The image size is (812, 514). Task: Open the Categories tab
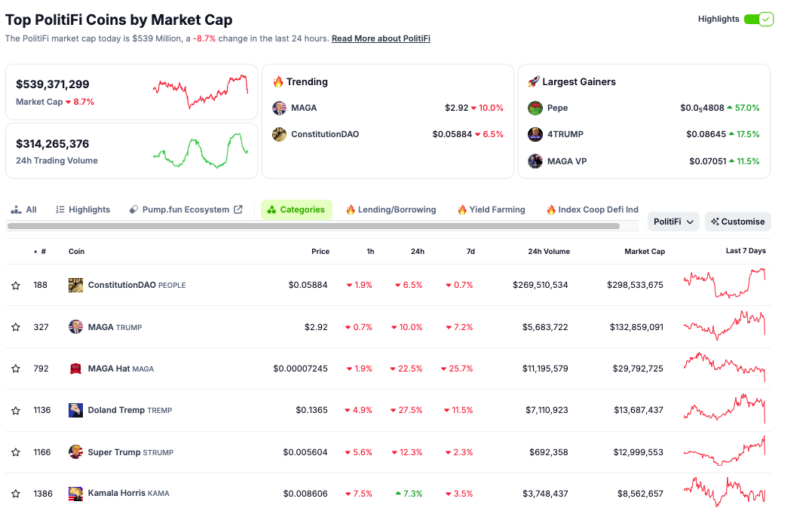tap(296, 209)
